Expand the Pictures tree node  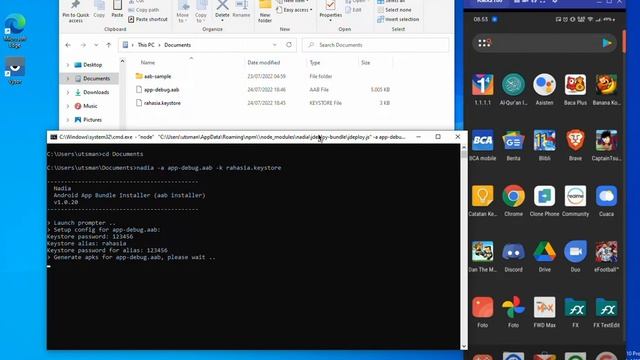point(68,120)
